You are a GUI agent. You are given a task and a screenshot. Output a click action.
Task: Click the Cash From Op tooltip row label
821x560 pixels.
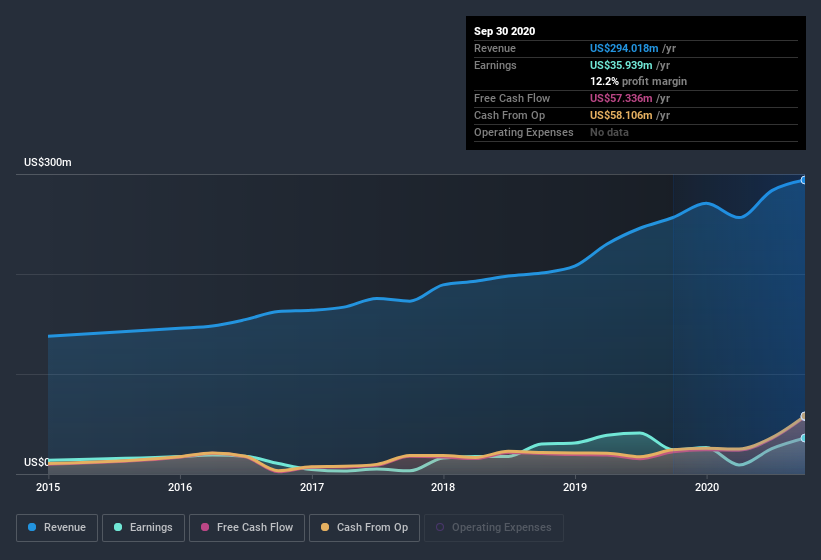[509, 115]
